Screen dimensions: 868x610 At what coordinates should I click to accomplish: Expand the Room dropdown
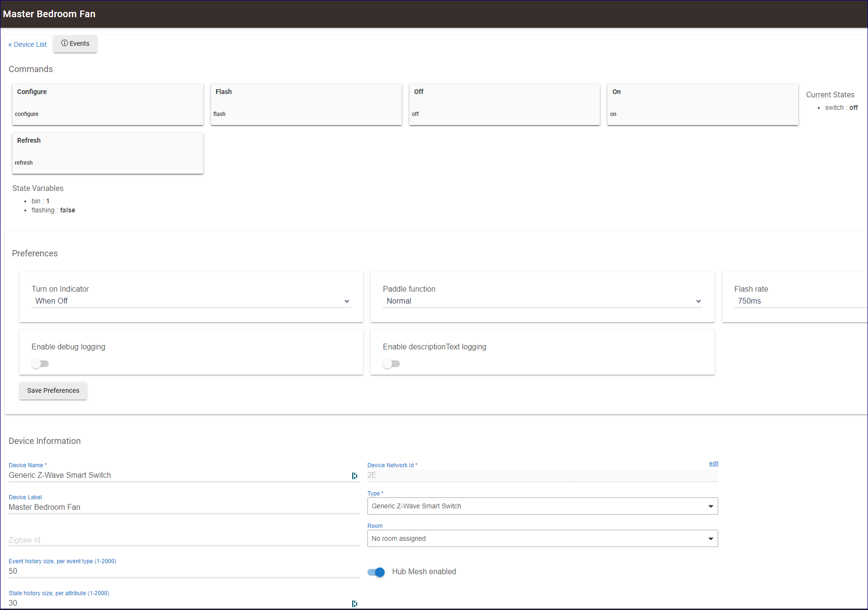tap(543, 538)
